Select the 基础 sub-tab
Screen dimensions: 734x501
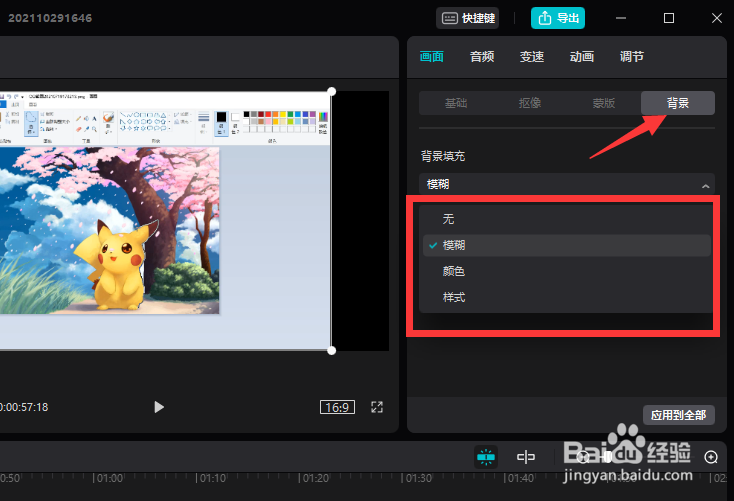coord(456,103)
